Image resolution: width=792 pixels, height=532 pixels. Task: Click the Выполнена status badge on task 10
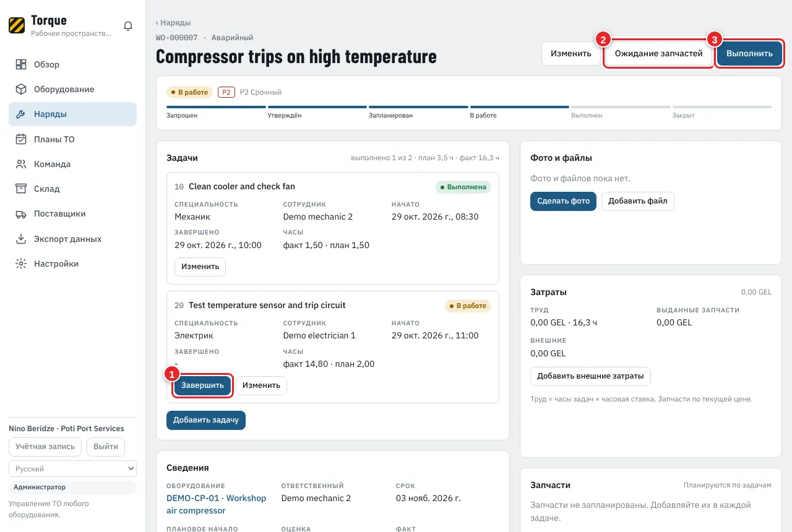[x=463, y=187]
